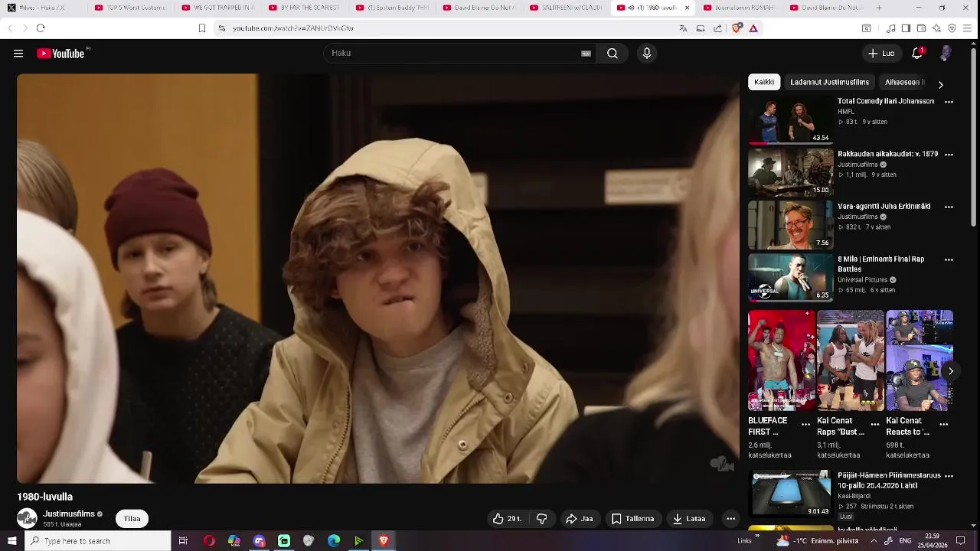
Task: Open options for Vara-agentti Juha Erkinmäki
Action: 949,207
